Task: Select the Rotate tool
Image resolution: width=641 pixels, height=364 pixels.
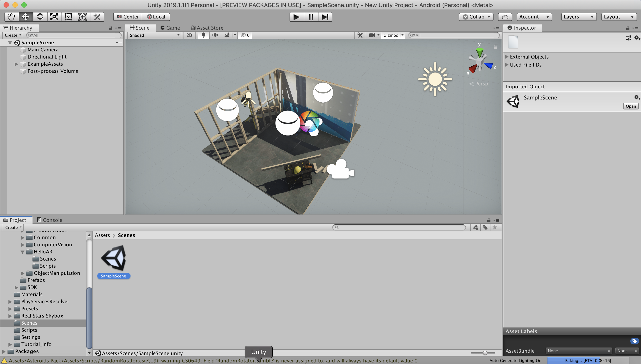Action: click(x=40, y=17)
